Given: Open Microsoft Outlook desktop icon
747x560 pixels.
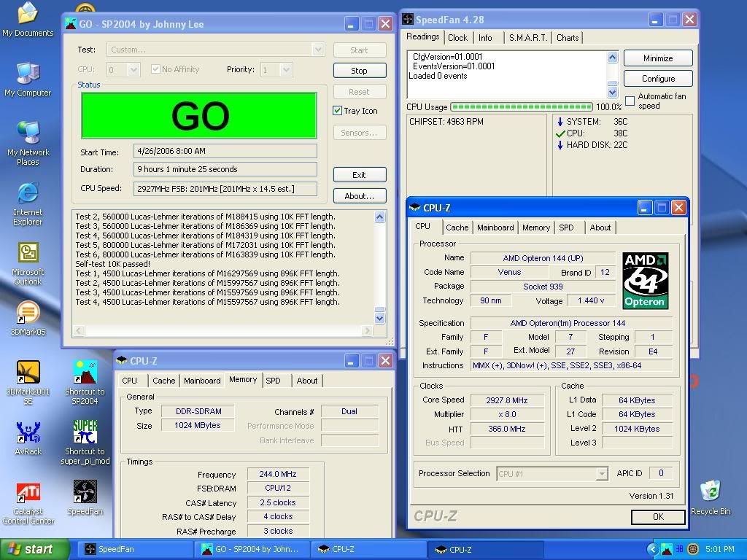Looking at the screenshot, I should point(28,253).
